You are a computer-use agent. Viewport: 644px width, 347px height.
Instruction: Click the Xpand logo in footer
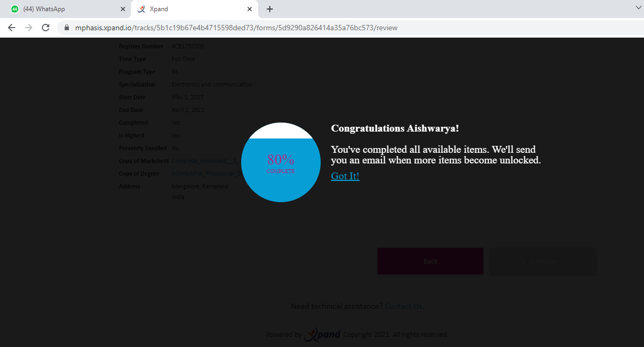point(323,334)
